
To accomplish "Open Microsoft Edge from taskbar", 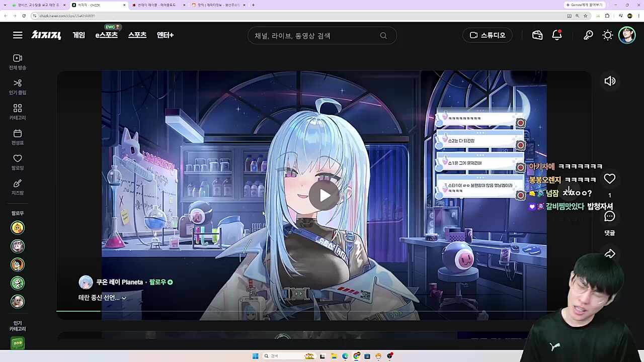I will click(345, 356).
